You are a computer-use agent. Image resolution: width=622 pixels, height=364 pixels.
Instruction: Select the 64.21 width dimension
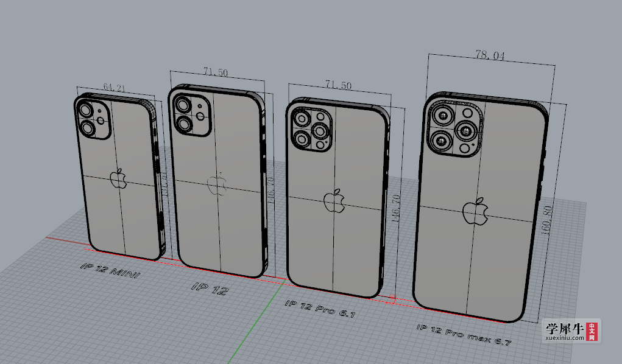[114, 87]
